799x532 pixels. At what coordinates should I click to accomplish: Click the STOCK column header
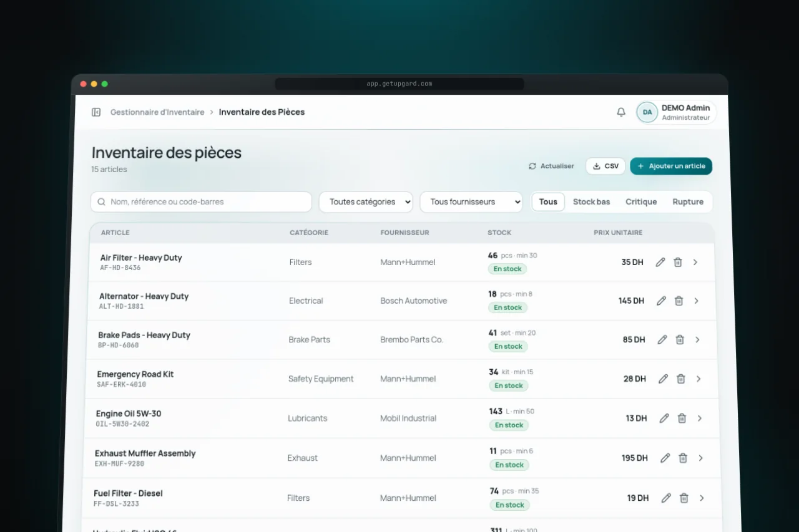[499, 233]
